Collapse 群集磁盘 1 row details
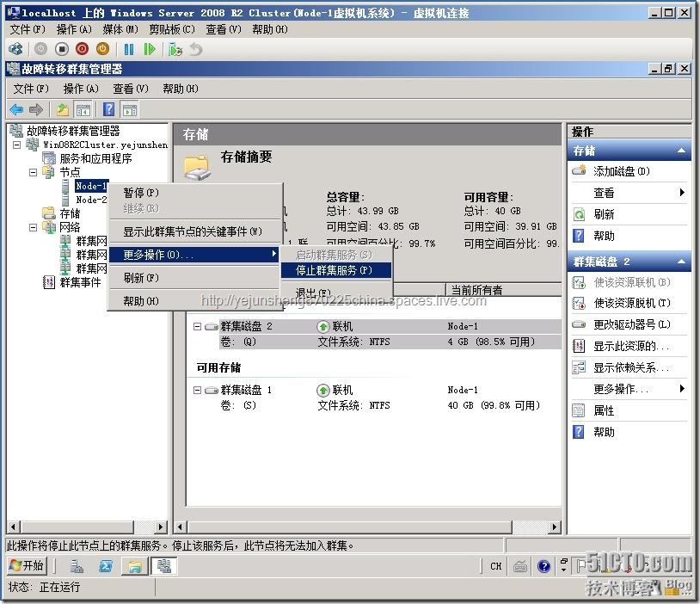Screen dimensions: 700x604 click(197, 390)
